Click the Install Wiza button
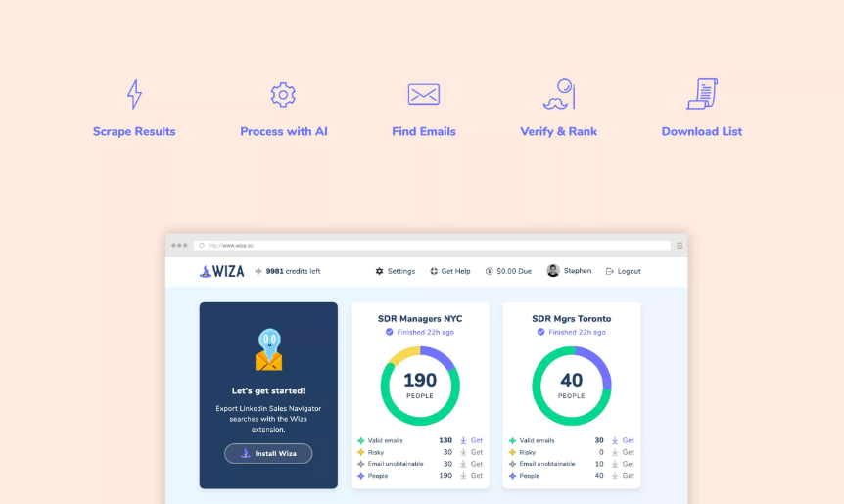844x504 pixels. [x=268, y=453]
